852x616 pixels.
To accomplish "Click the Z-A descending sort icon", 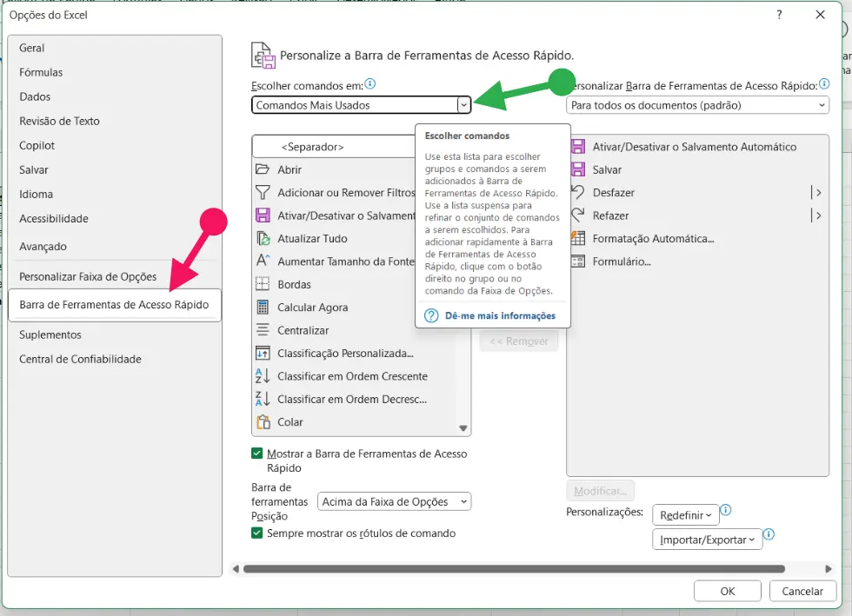I will click(x=263, y=399).
